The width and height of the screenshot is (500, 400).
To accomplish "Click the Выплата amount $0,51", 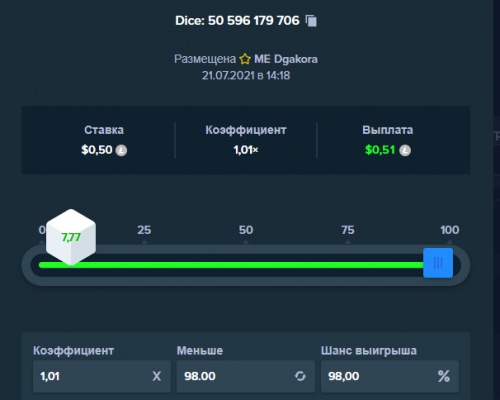I will click(x=380, y=150).
